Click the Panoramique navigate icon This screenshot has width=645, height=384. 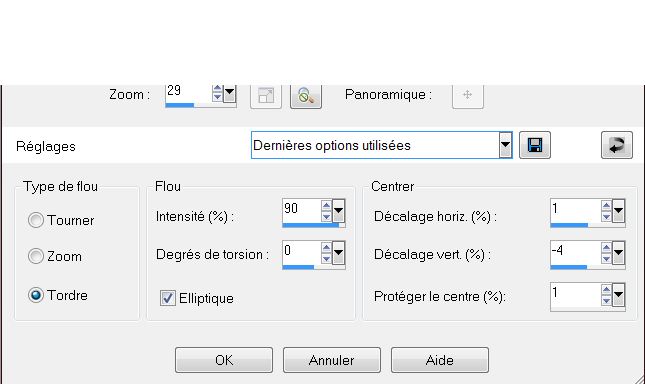(468, 95)
